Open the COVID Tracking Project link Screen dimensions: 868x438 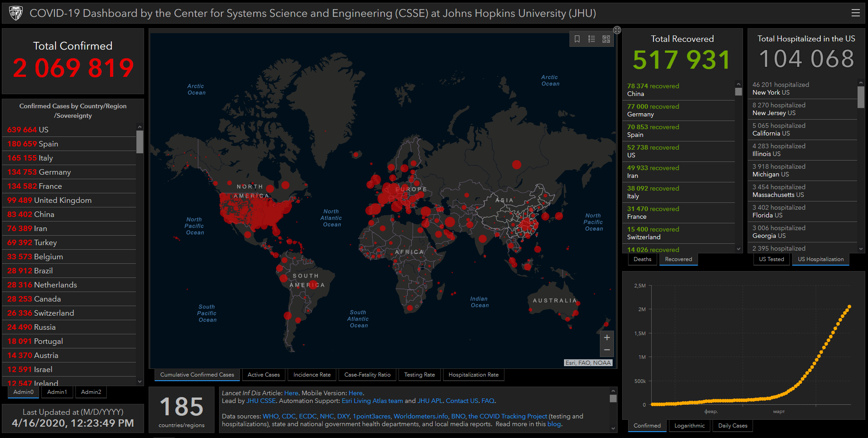[x=508, y=416]
